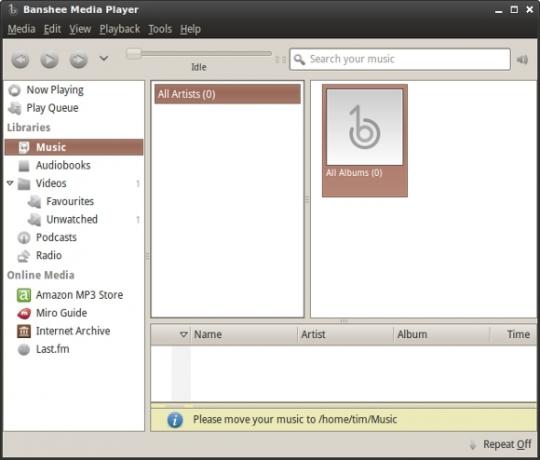540x460 pixels.
Task: Open the volume speaker button
Action: 522,60
